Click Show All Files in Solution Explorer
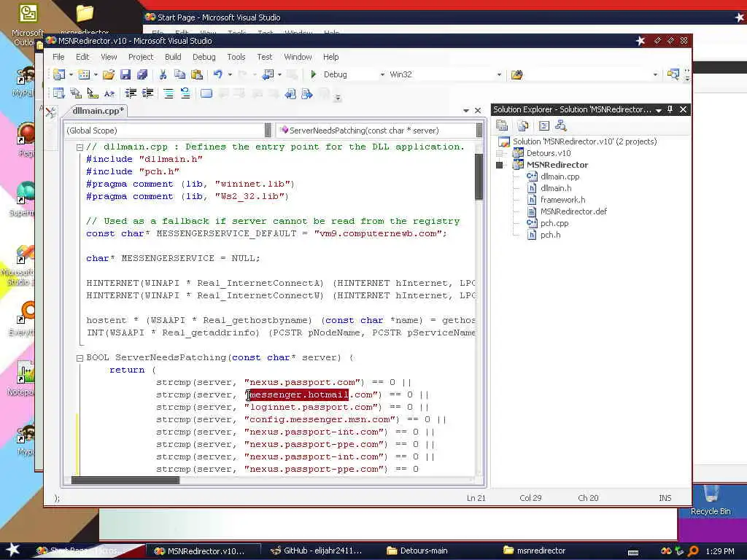Image resolution: width=747 pixels, height=560 pixels. [523, 125]
